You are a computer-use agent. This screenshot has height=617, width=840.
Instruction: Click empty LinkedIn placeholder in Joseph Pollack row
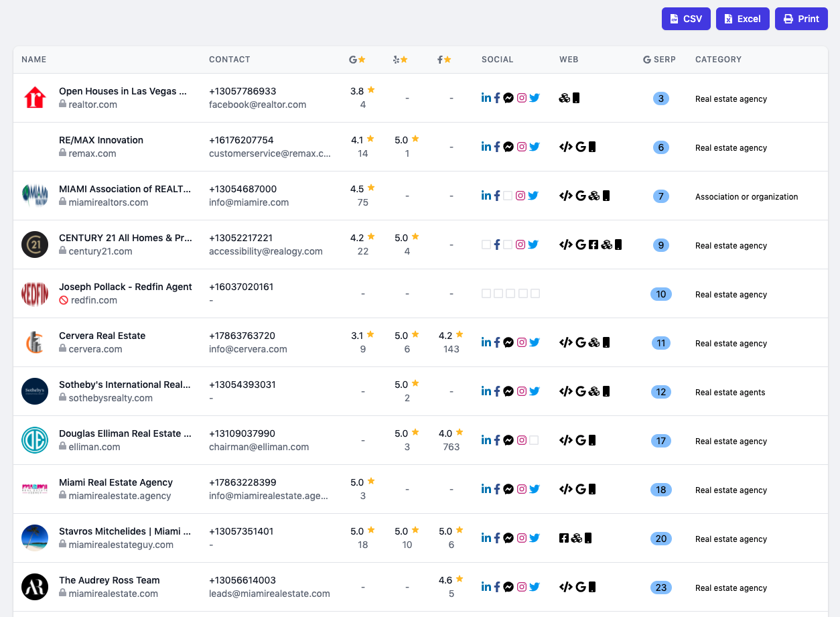click(x=486, y=293)
